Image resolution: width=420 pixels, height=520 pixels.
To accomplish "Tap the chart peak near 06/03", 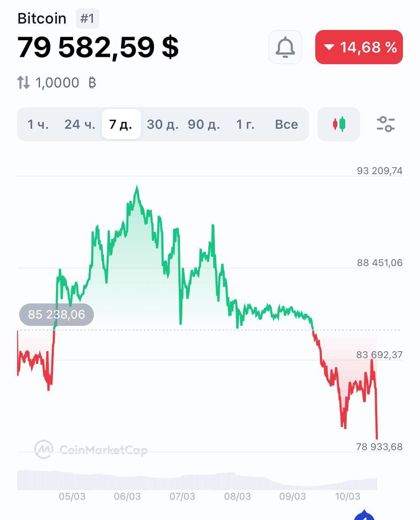I will coord(137,187).
